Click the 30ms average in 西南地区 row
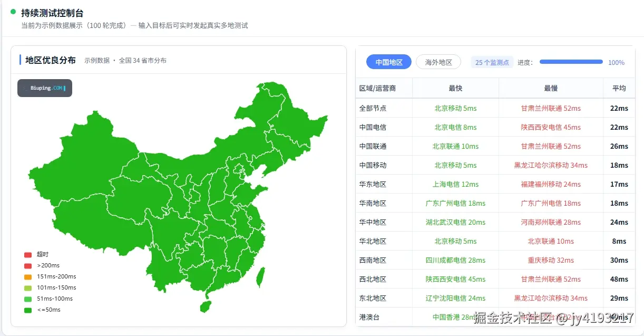This screenshot has width=644, height=336. [619, 260]
